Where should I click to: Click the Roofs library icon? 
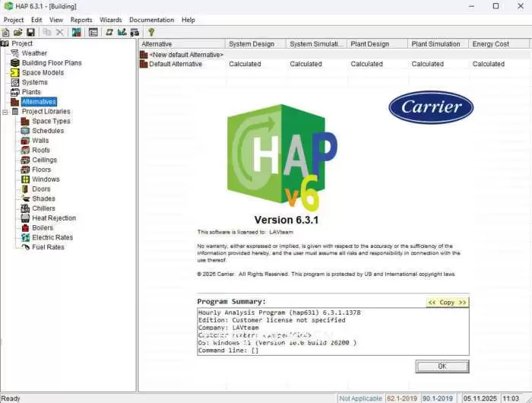click(x=25, y=150)
